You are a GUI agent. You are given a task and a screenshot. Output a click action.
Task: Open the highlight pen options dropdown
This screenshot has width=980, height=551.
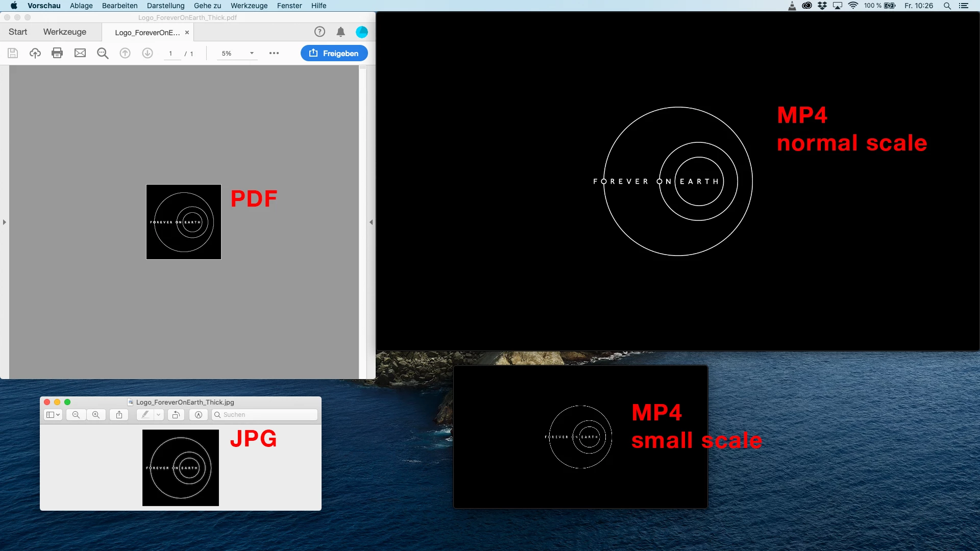(159, 415)
